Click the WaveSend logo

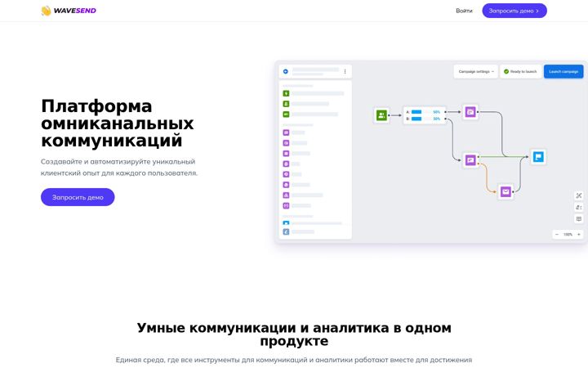[69, 11]
